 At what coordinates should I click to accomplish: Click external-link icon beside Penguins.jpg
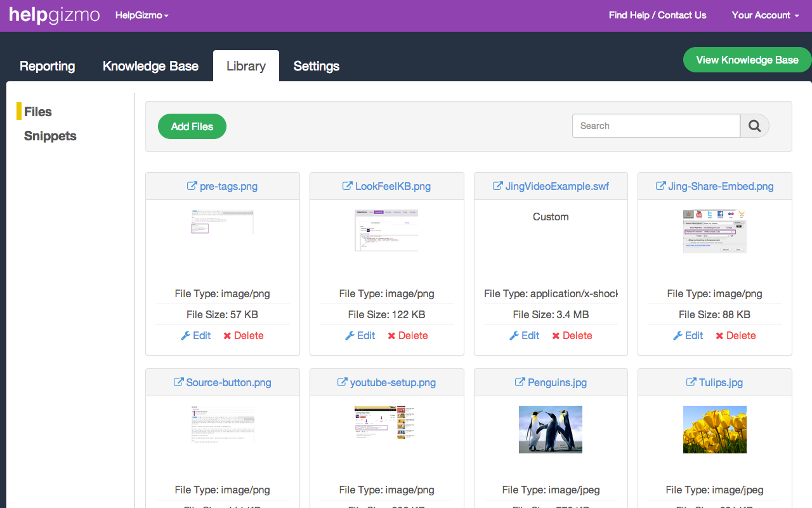pos(520,382)
